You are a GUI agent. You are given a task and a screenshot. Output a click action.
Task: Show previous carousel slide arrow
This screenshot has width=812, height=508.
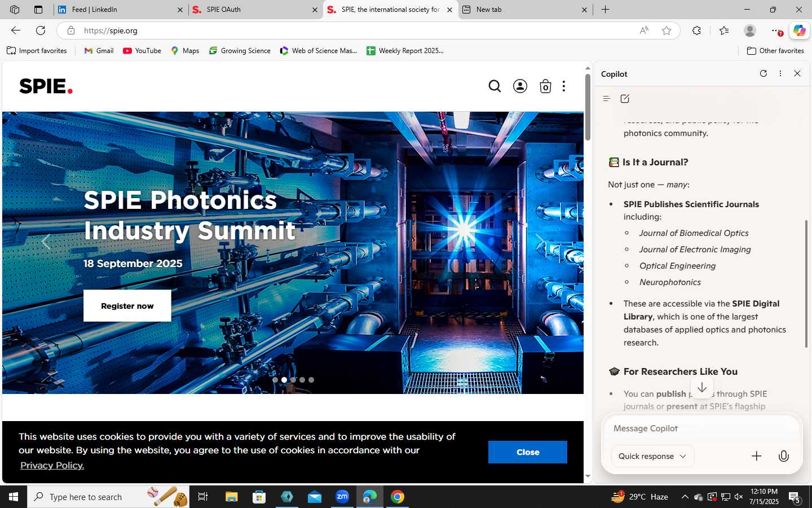pyautogui.click(x=46, y=242)
